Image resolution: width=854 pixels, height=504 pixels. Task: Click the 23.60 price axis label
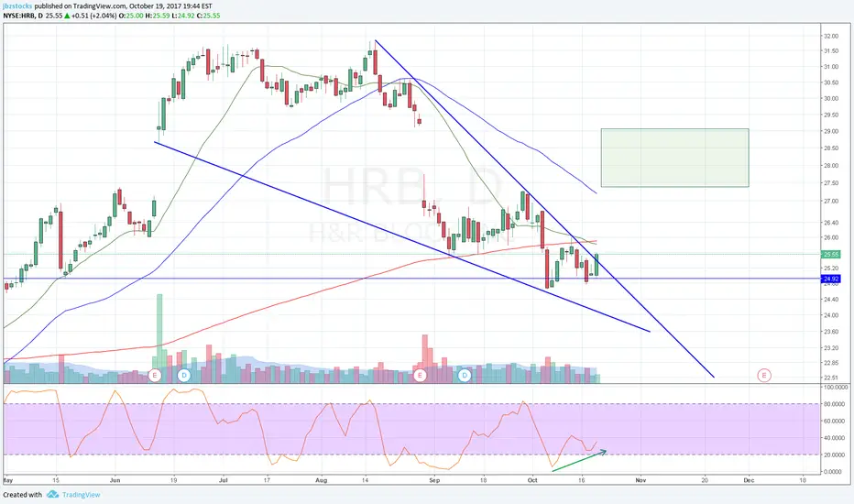coord(830,332)
